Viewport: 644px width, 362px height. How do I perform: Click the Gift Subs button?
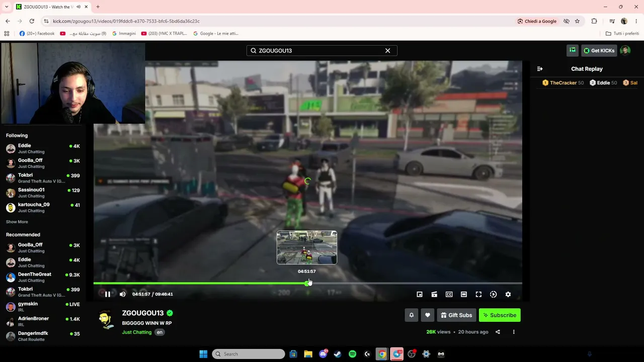456,315
